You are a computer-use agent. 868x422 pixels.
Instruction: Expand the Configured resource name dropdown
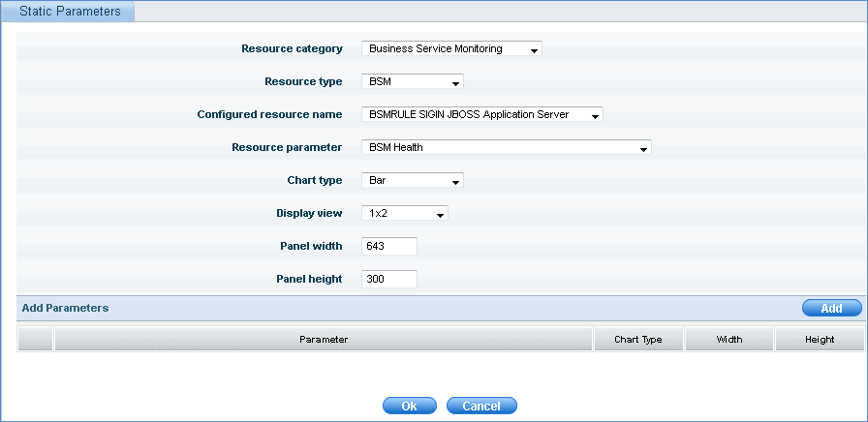point(481,115)
